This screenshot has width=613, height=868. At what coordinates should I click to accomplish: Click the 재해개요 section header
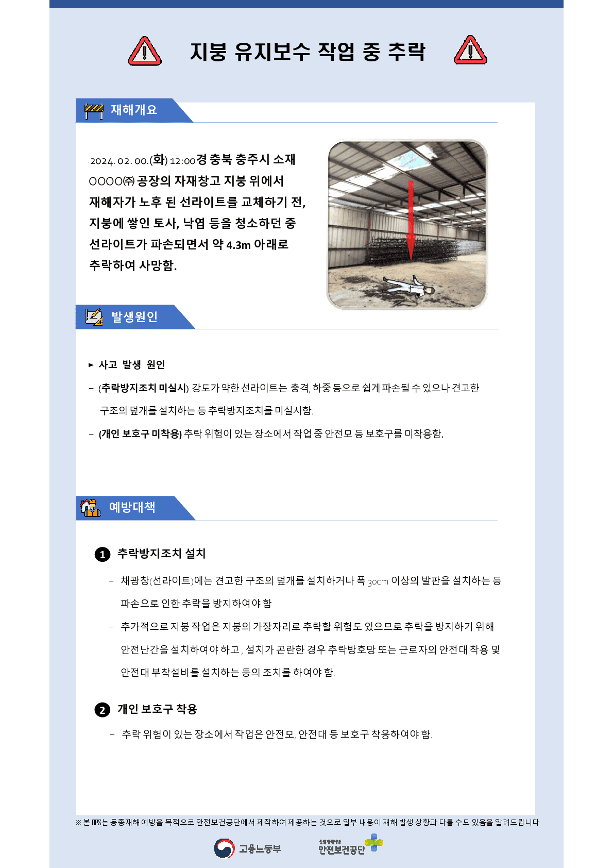click(x=134, y=110)
